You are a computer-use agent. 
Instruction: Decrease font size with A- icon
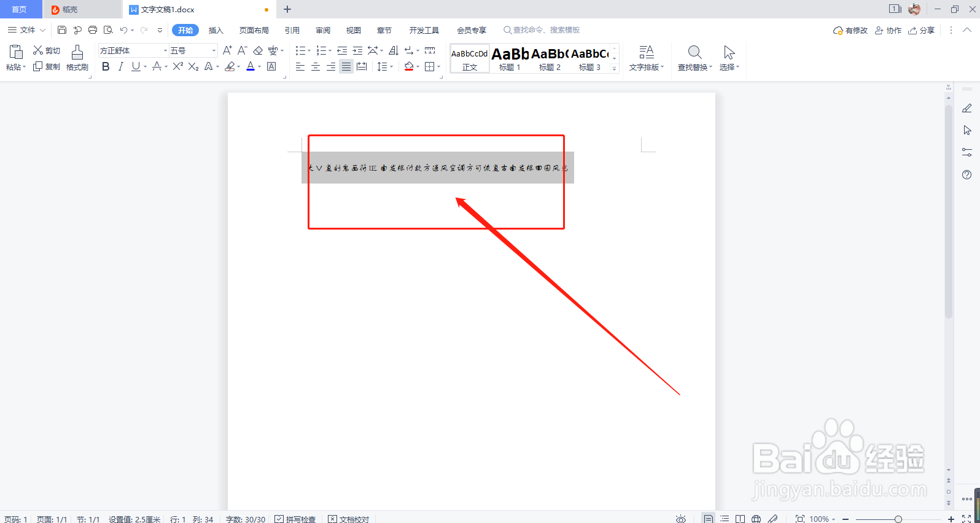tap(243, 50)
